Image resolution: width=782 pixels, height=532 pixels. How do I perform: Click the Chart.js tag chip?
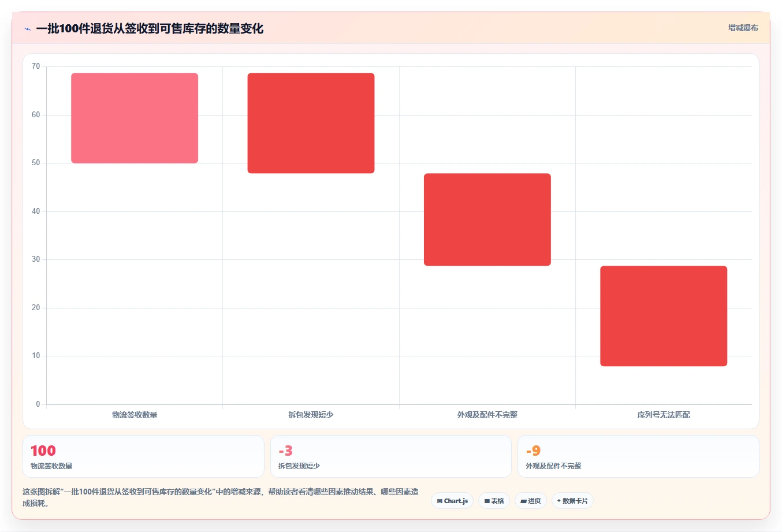(452, 501)
